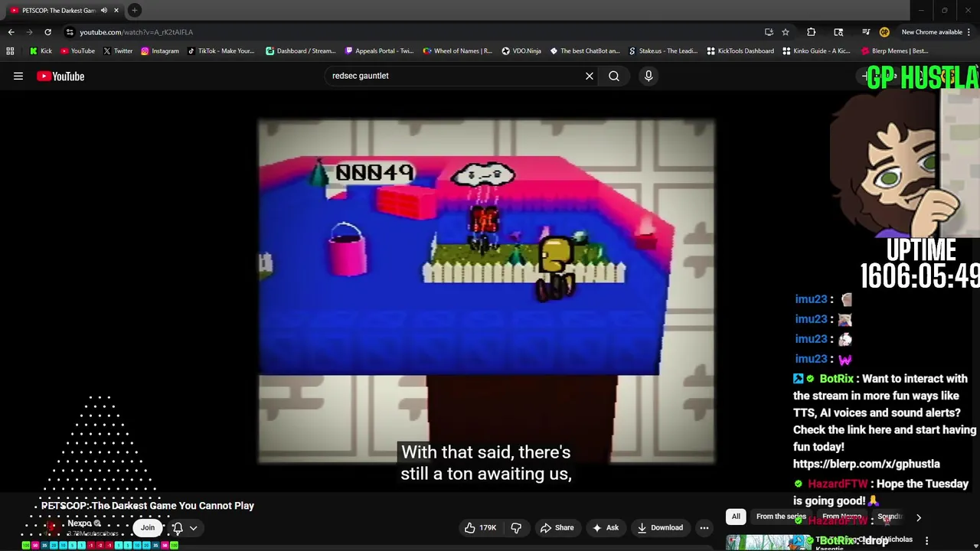
Task: Open the 'TikTok - Make Your...' bookmark
Action: [x=220, y=51]
